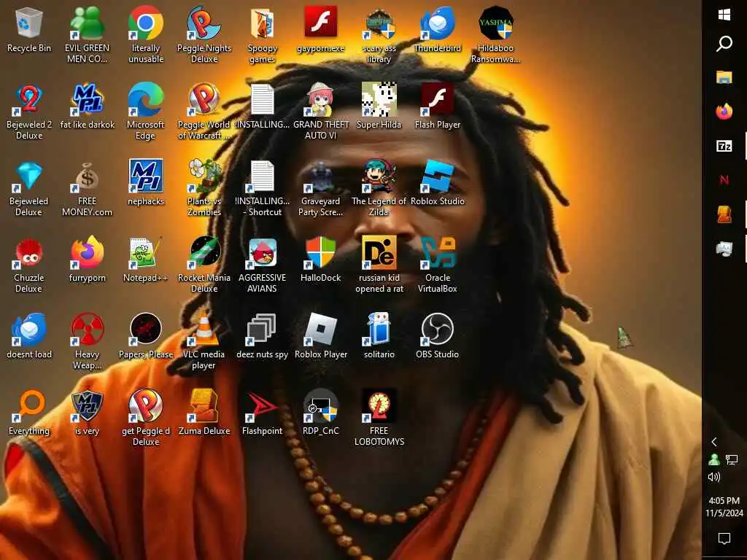Open the notification action center
Image resolution: width=747 pixels, height=560 pixels.
pyautogui.click(x=724, y=539)
